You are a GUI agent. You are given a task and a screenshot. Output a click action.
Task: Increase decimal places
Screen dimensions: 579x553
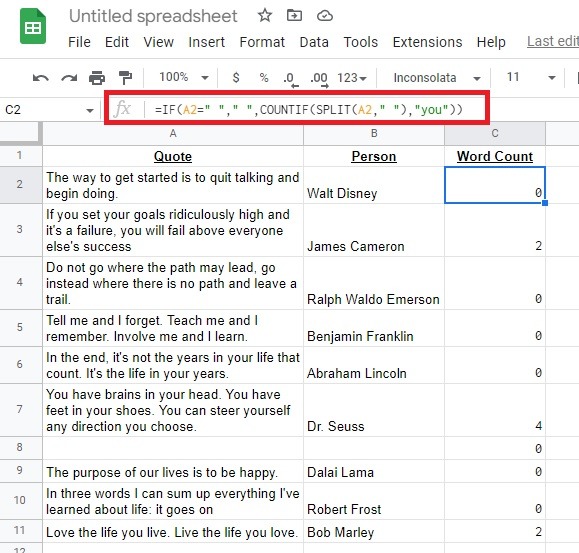point(319,79)
